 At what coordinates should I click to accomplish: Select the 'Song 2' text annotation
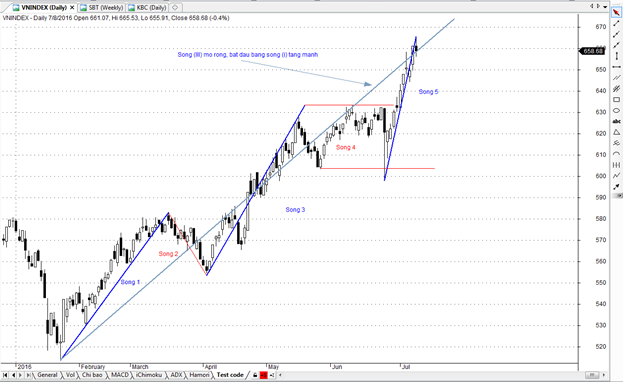(168, 254)
